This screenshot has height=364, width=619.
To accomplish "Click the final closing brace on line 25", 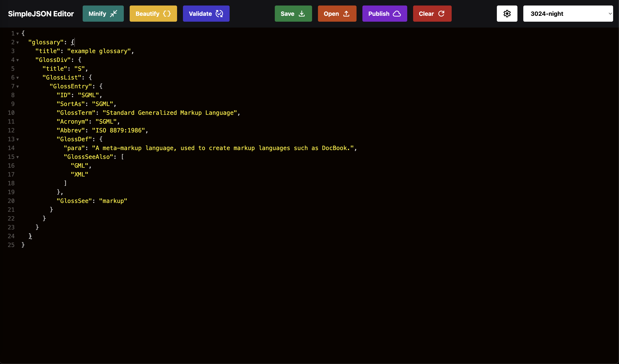I will pyautogui.click(x=23, y=245).
